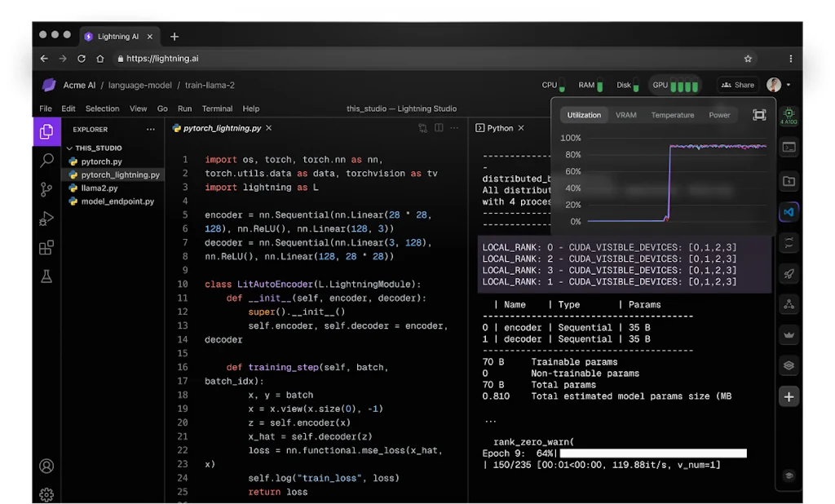Open the Testing flask icon
835x504 pixels.
click(46, 276)
